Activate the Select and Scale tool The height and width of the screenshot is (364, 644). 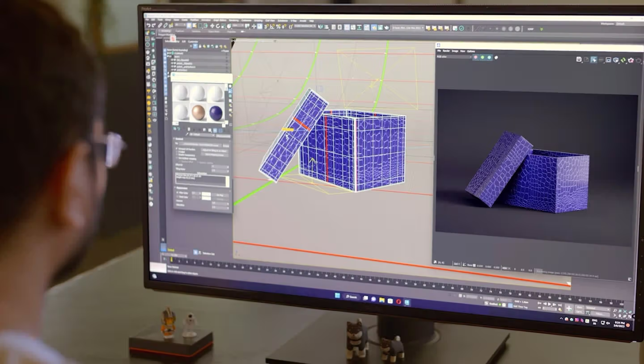coord(223,26)
